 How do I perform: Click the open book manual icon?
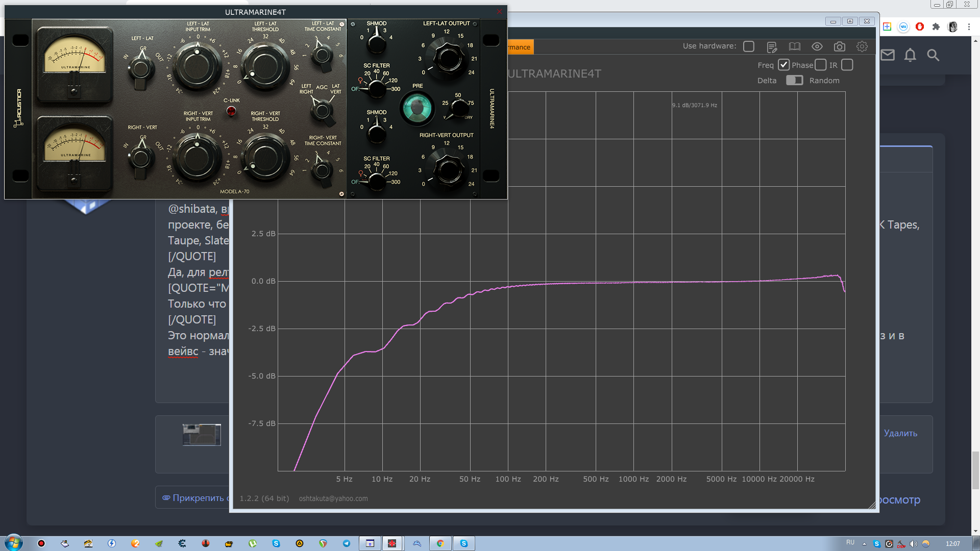(794, 47)
